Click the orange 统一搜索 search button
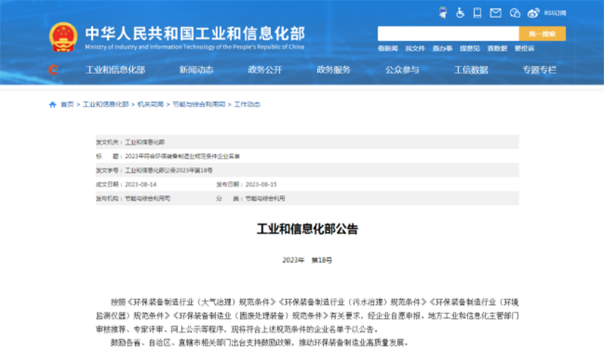Viewport: 604px width, 364px height. [542, 34]
